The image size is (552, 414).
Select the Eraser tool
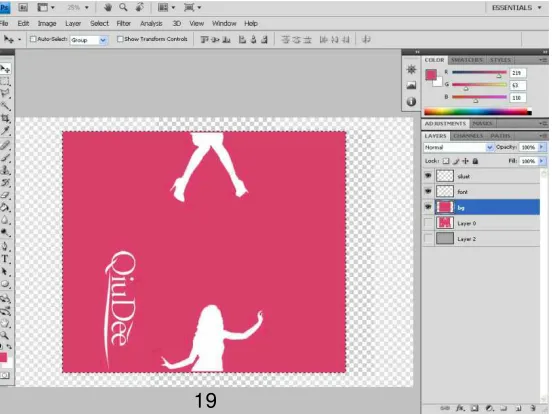pos(5,195)
